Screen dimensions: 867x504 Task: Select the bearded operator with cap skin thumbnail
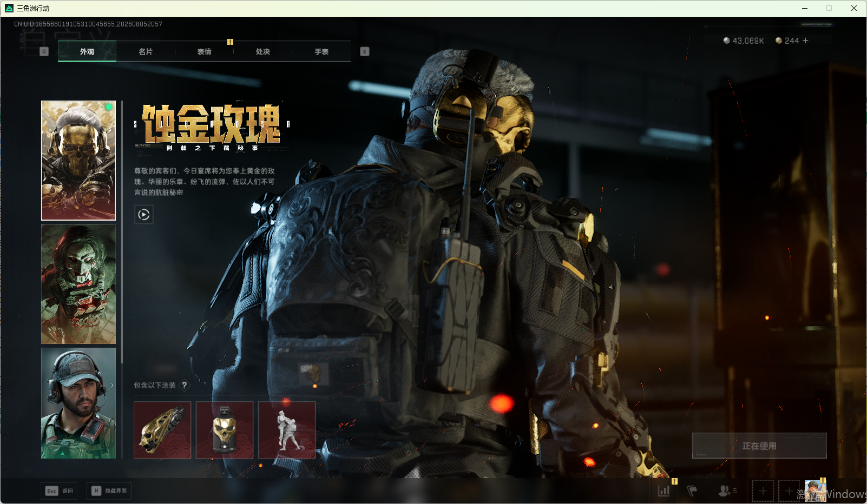pyautogui.click(x=78, y=403)
